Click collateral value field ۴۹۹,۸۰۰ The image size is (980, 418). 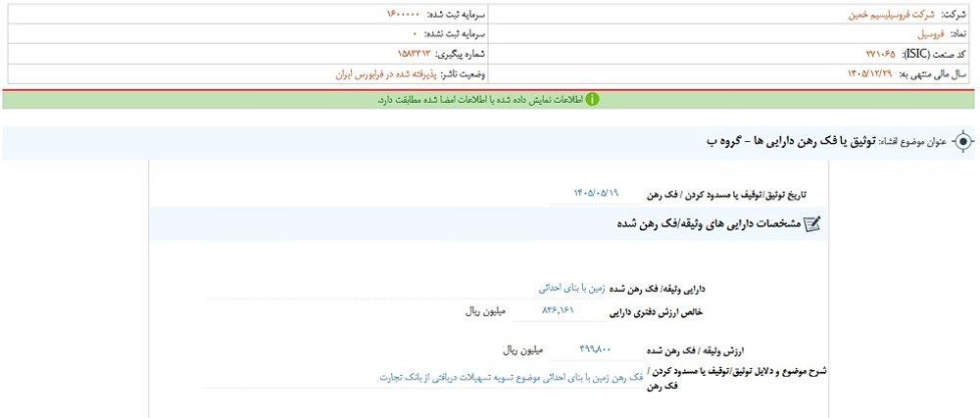point(596,350)
